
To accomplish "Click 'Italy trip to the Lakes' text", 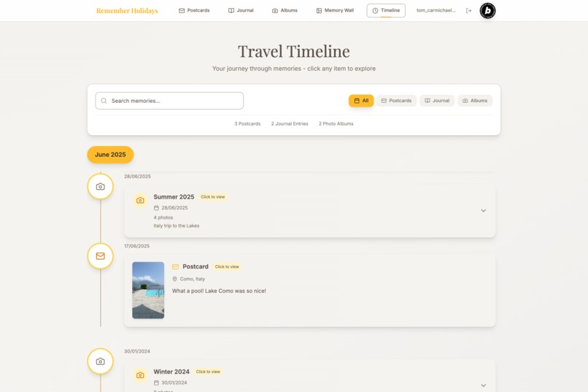I will click(x=177, y=226).
